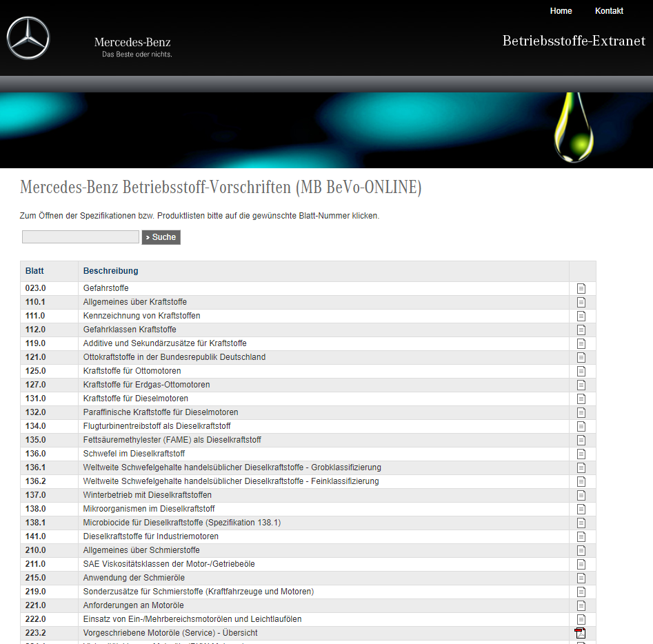Click document icon for Winterbetrieb mit Dieselkraftstoffen

pos(581,495)
